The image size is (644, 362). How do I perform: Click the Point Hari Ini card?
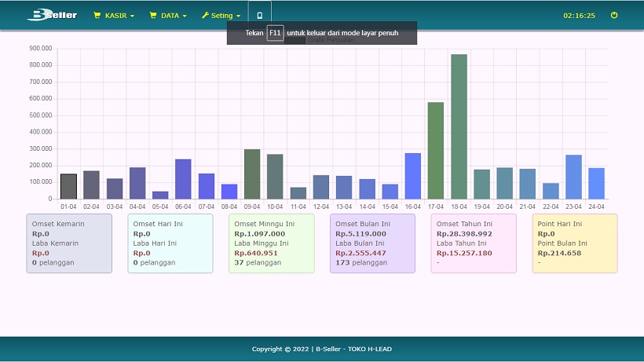click(x=574, y=243)
